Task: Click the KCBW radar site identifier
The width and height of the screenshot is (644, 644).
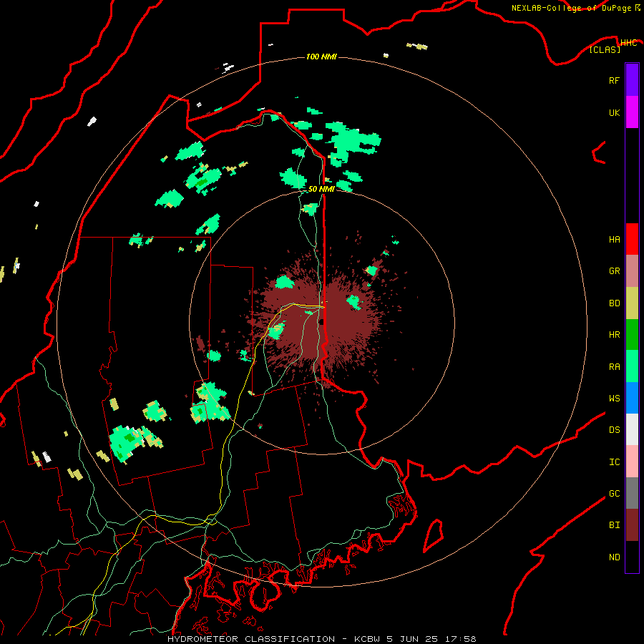Action: pyautogui.click(x=367, y=639)
